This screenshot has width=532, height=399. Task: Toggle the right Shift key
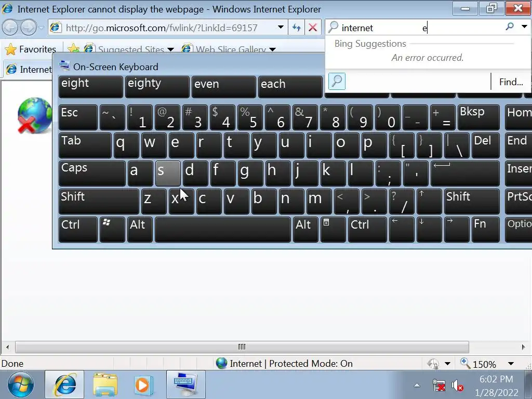click(x=472, y=202)
